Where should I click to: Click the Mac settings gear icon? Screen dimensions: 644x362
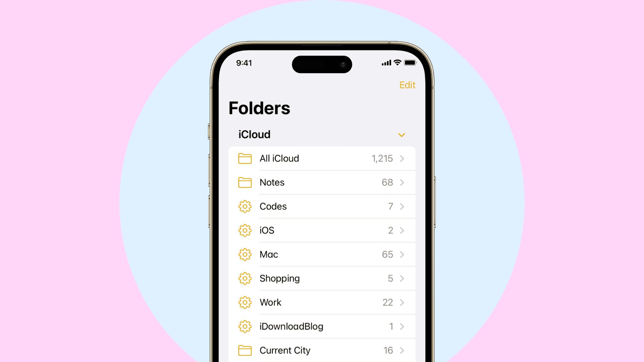245,255
